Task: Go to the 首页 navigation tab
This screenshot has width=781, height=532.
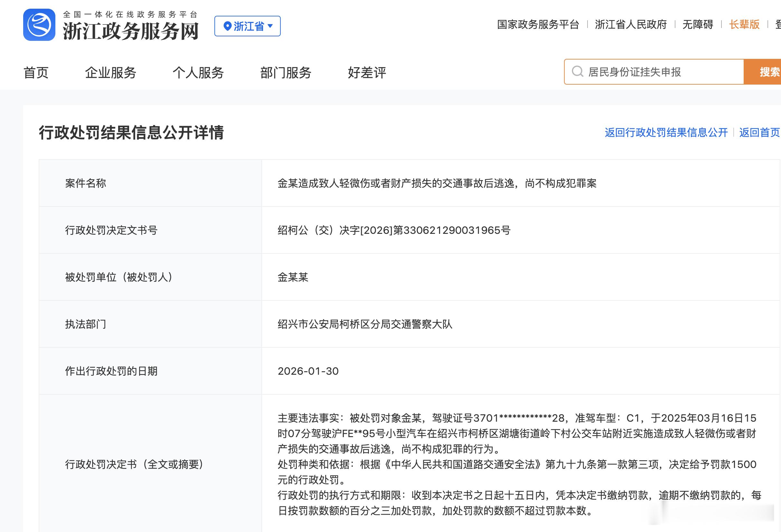Action: point(36,73)
